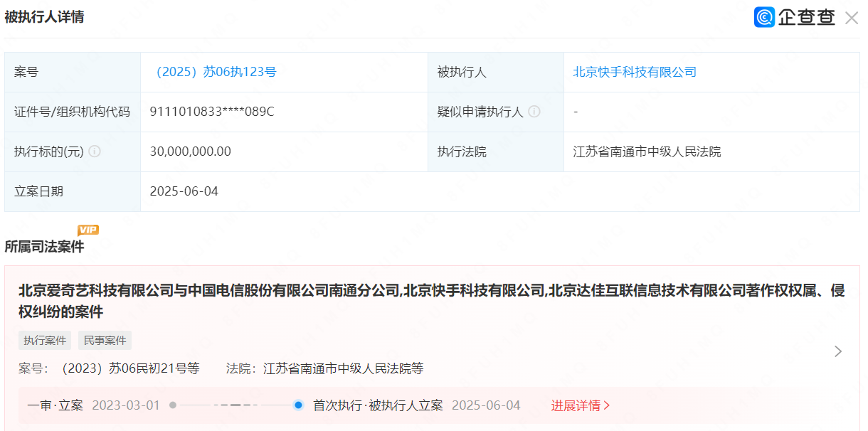
Task: Click the 证件号/组织机构代码 label cell
Action: (73, 112)
